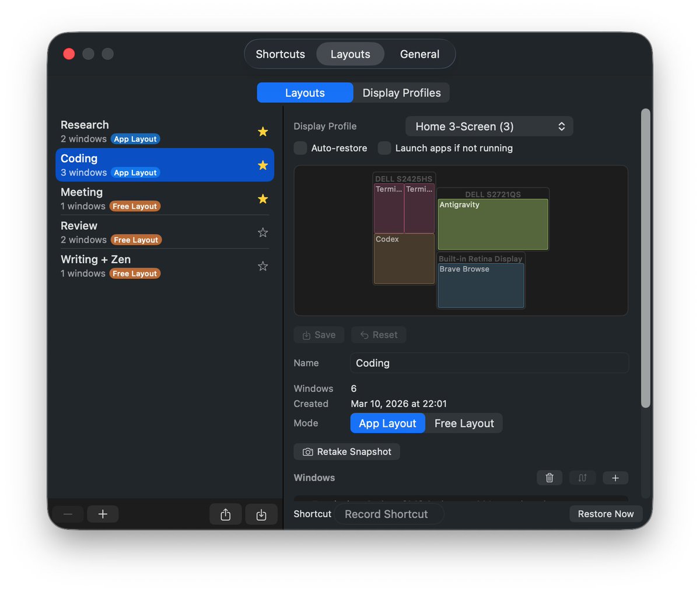Enable Auto-restore checkbox
The image size is (700, 592).
(300, 148)
